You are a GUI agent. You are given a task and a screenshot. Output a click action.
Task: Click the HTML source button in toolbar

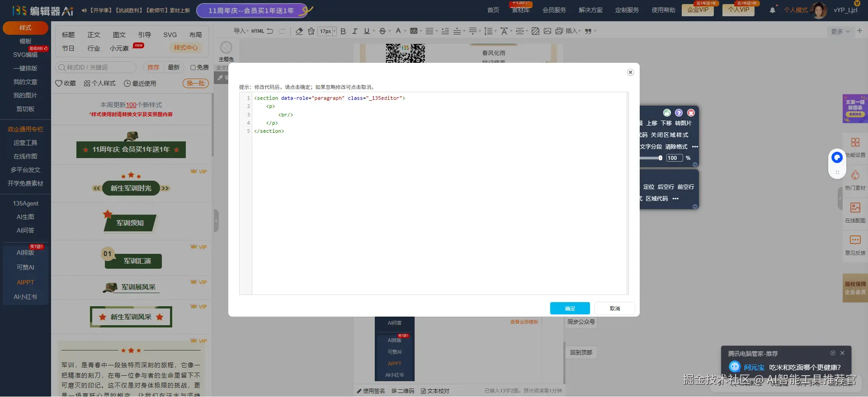[258, 31]
